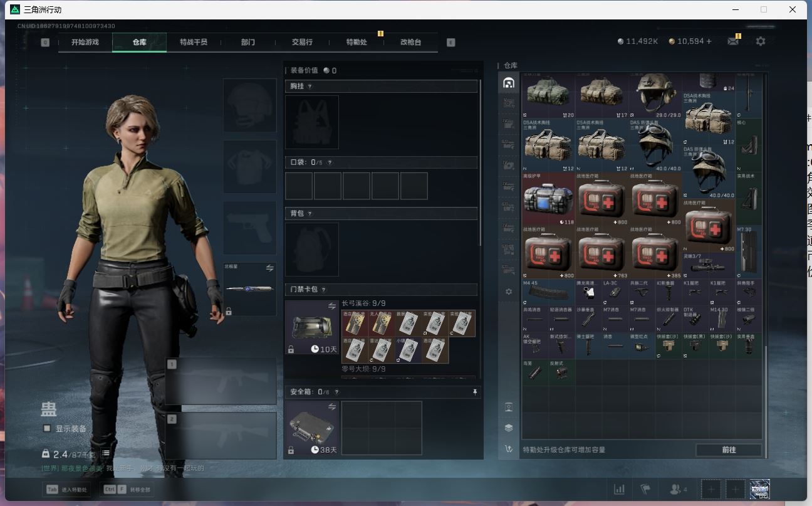
Task: Switch to the 特战干员 tab
Action: click(x=193, y=42)
